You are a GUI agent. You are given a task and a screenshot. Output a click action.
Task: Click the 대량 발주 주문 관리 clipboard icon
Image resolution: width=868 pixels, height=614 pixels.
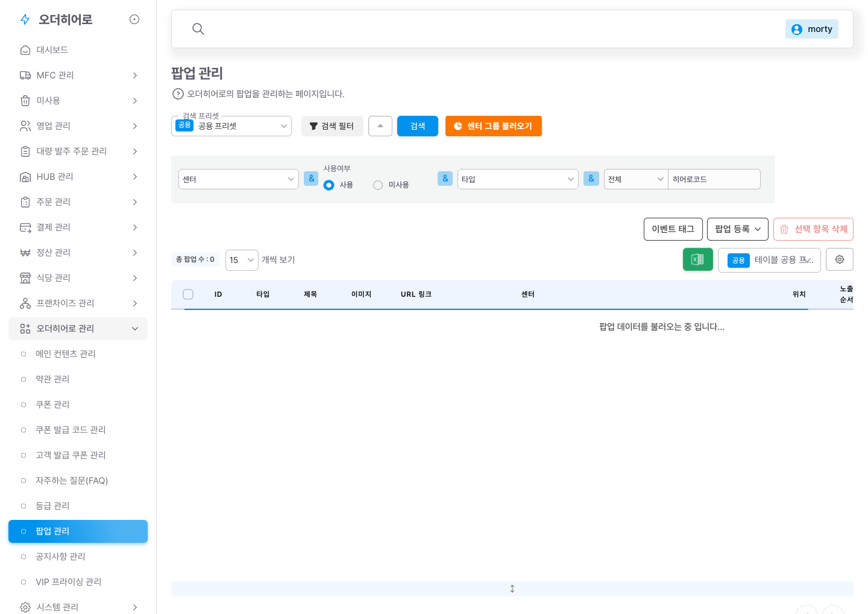pos(25,151)
